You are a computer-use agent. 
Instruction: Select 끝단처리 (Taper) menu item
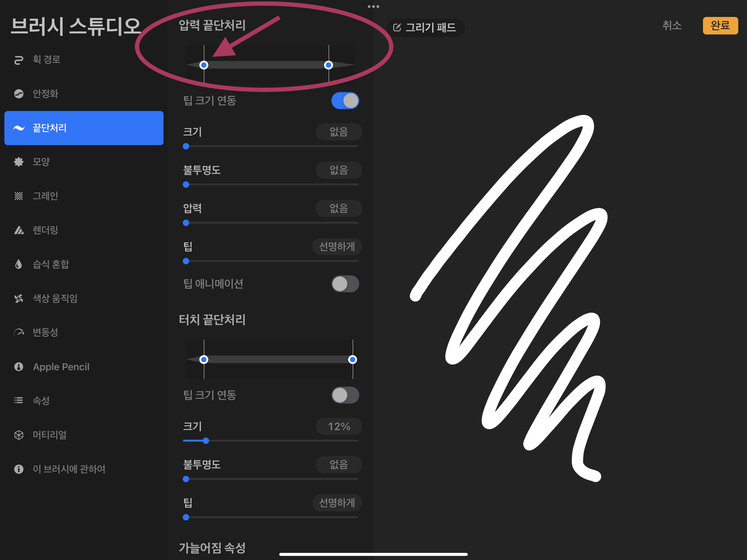[82, 128]
